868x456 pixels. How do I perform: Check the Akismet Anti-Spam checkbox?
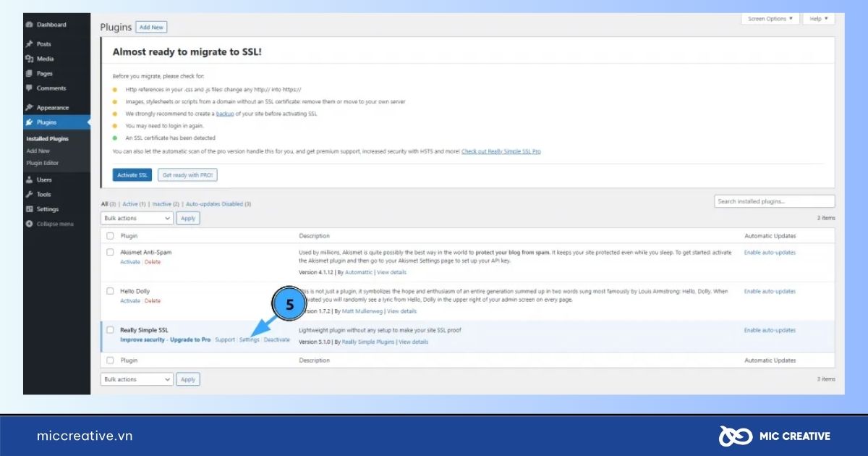(111, 252)
